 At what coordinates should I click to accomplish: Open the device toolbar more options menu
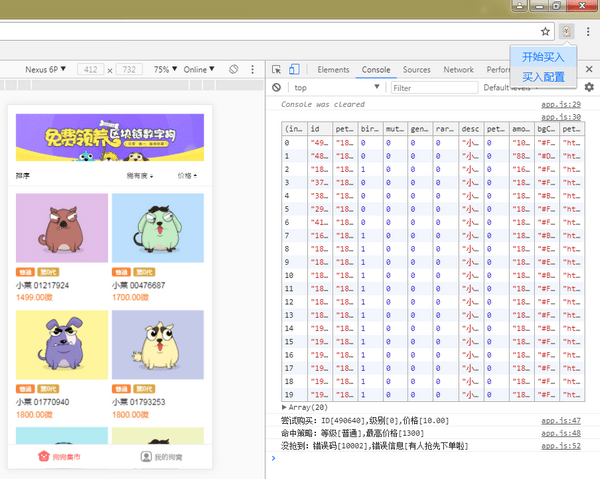coord(252,69)
